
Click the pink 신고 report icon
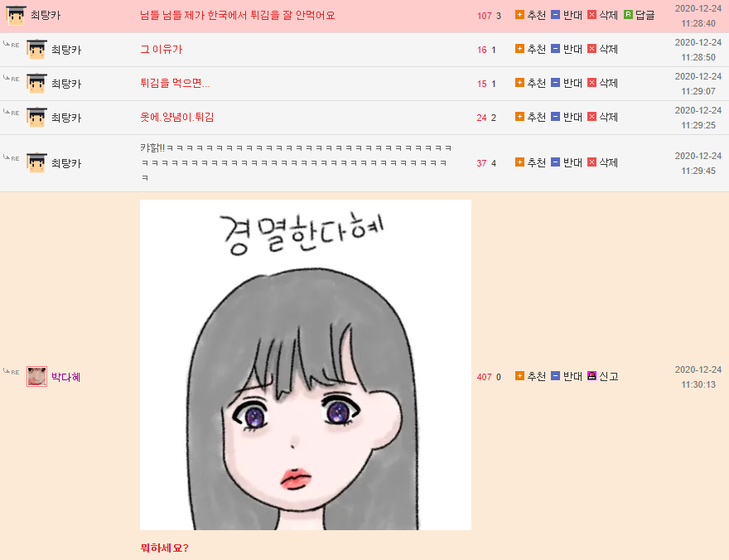tap(591, 375)
